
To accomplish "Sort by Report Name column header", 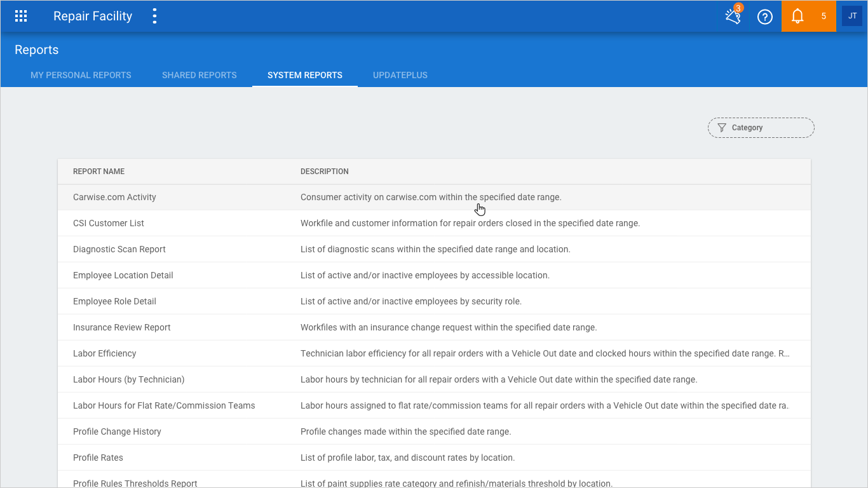I will coord(98,172).
